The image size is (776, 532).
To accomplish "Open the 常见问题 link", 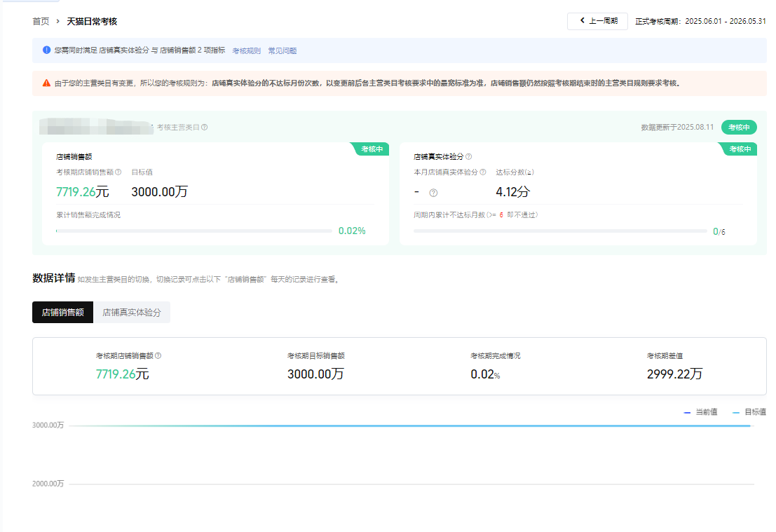I will (282, 50).
